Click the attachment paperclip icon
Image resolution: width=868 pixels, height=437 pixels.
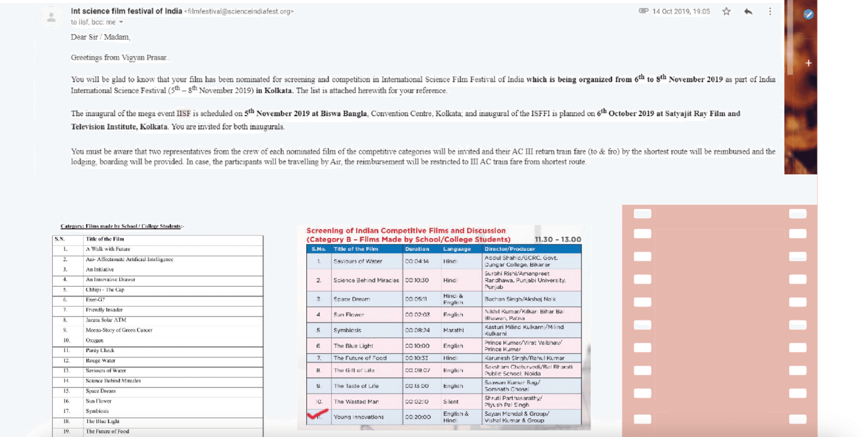(x=643, y=11)
